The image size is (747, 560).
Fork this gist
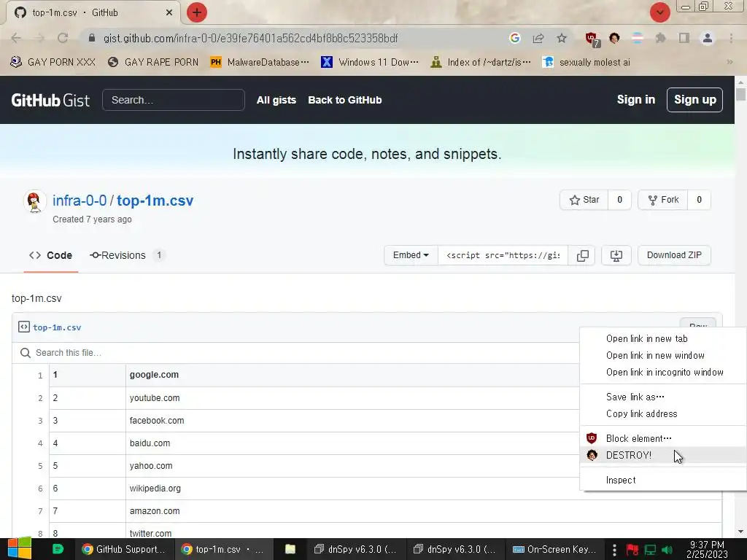(x=663, y=200)
